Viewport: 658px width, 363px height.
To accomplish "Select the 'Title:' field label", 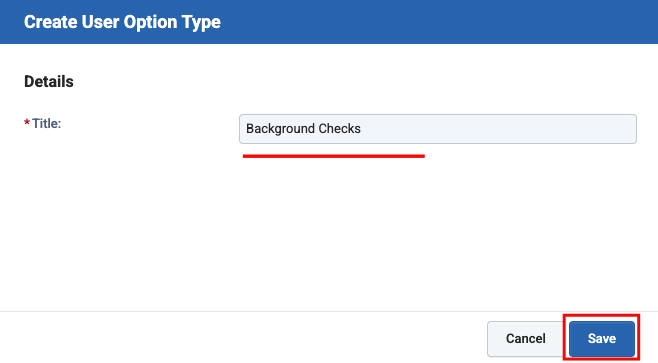I will 46,123.
